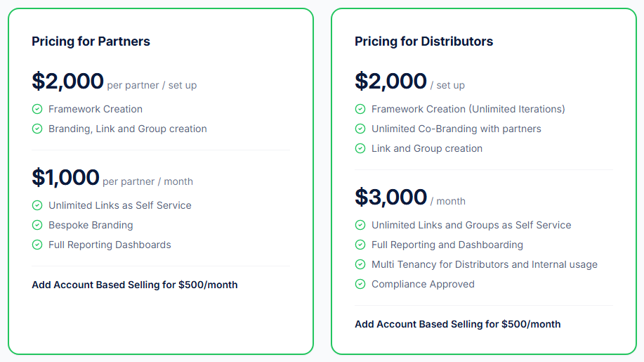The width and height of the screenshot is (644, 362).
Task: Click the Pricing for Distributors heading
Action: pyautogui.click(x=423, y=41)
